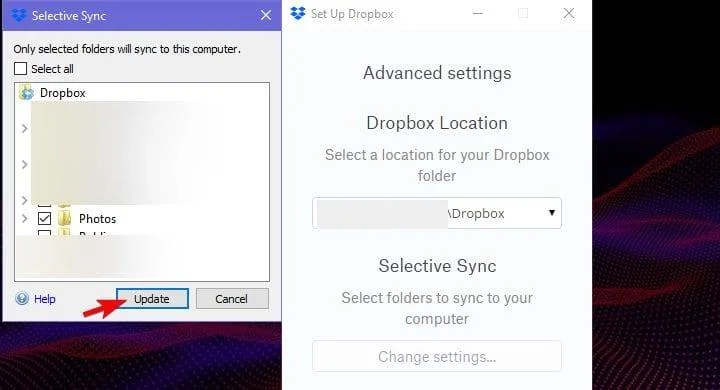Cancel the Selective Sync dialog
The image size is (720, 390).
click(232, 299)
